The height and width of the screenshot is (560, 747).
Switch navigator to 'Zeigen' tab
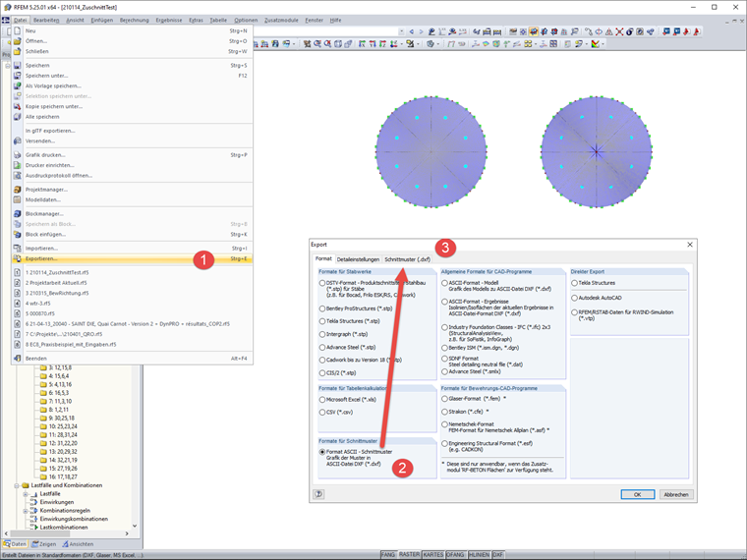point(44,544)
